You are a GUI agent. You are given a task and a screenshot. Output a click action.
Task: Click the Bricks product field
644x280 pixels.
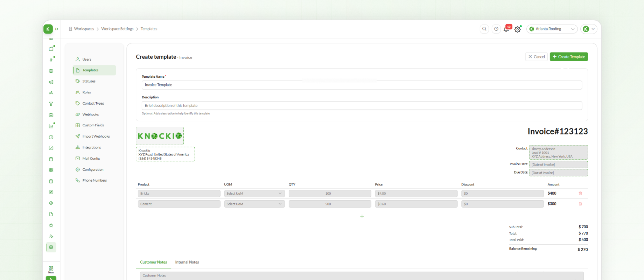coord(179,194)
